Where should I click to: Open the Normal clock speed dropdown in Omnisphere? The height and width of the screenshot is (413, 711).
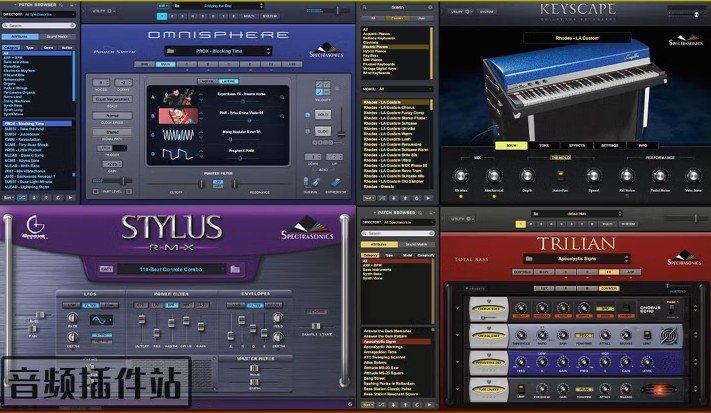112,116
